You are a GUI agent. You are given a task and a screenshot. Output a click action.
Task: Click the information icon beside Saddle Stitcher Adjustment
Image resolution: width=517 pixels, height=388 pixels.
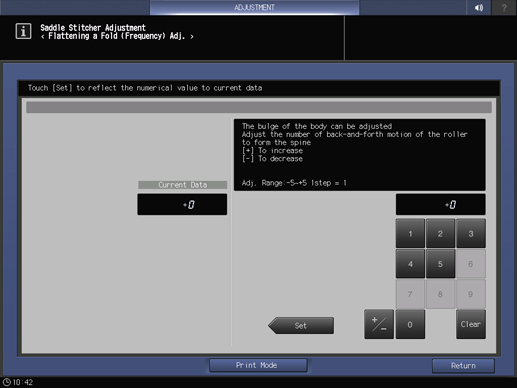coord(23,31)
